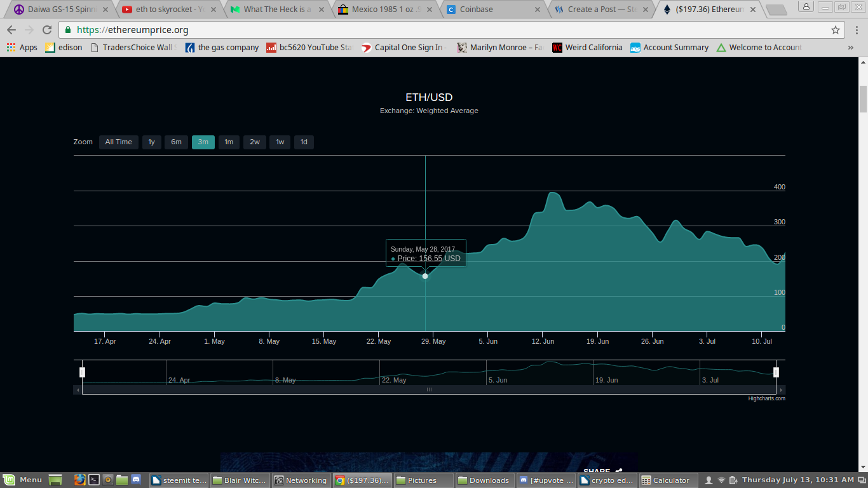Launch the Terminal from the panel
Screen dimensions: 868x488
(x=93, y=480)
